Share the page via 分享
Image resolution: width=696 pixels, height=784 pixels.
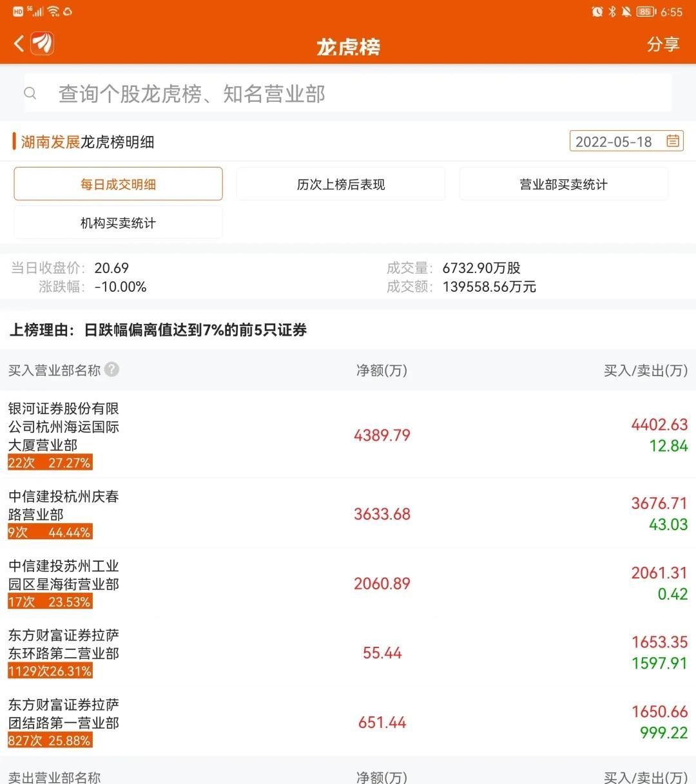[663, 44]
